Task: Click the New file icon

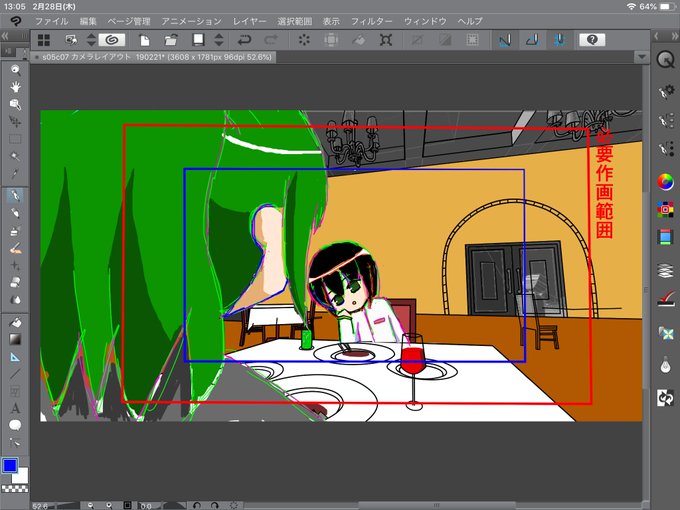Action: (x=144, y=40)
